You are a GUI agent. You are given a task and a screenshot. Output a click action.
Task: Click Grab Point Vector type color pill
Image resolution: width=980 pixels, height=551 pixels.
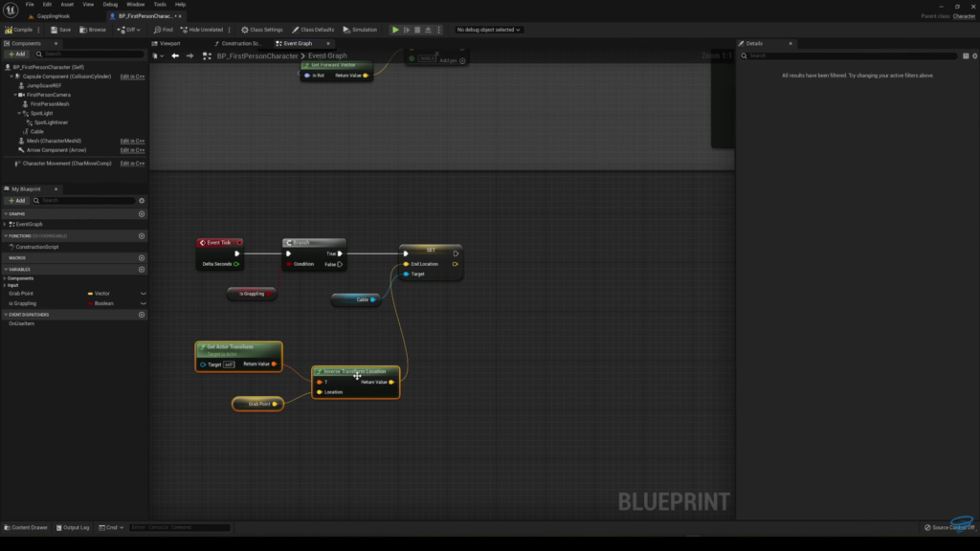click(90, 294)
